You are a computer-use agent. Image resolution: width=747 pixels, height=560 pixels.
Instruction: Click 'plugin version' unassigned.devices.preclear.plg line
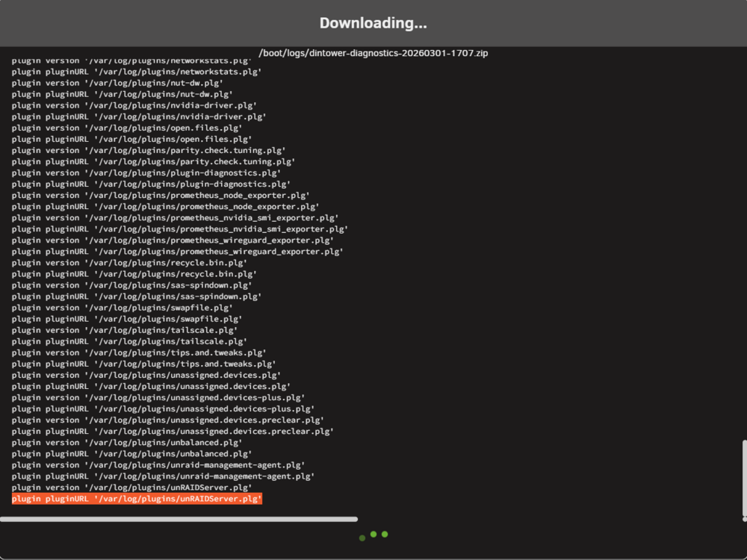coord(168,420)
